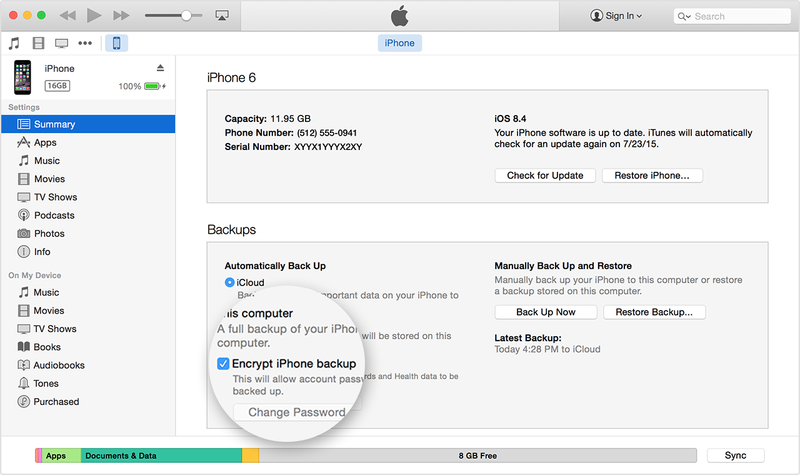Open Audiobooks under On My Device
This screenshot has height=475, width=800.
coord(88,365)
